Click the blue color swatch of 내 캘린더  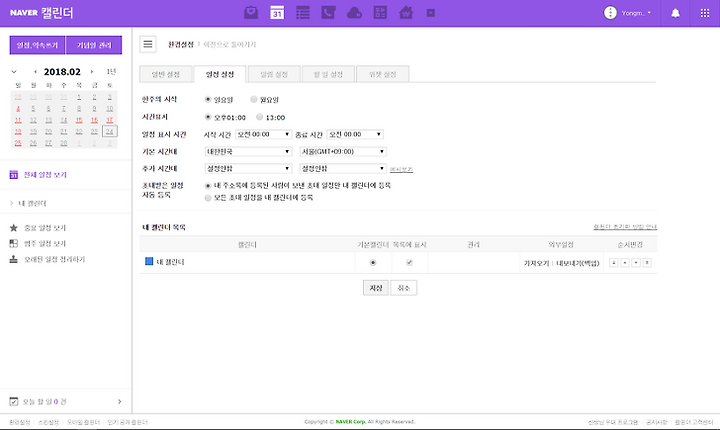149,261
